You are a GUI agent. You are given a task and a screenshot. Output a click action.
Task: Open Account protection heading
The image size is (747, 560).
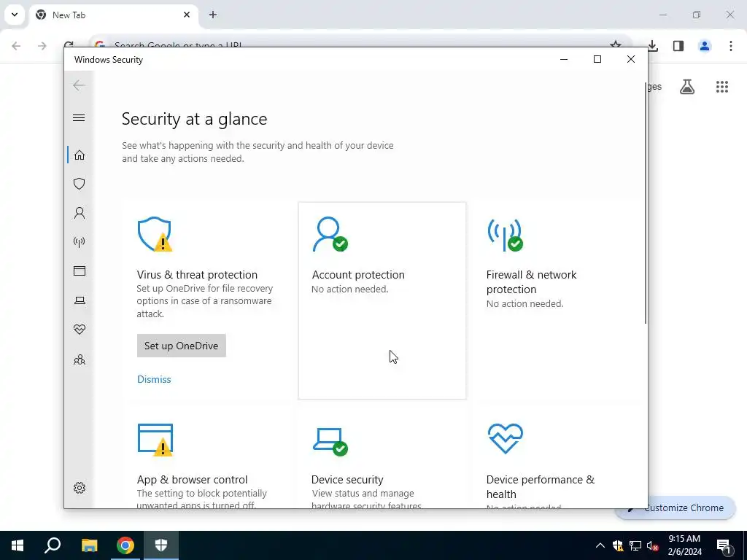[x=358, y=275]
